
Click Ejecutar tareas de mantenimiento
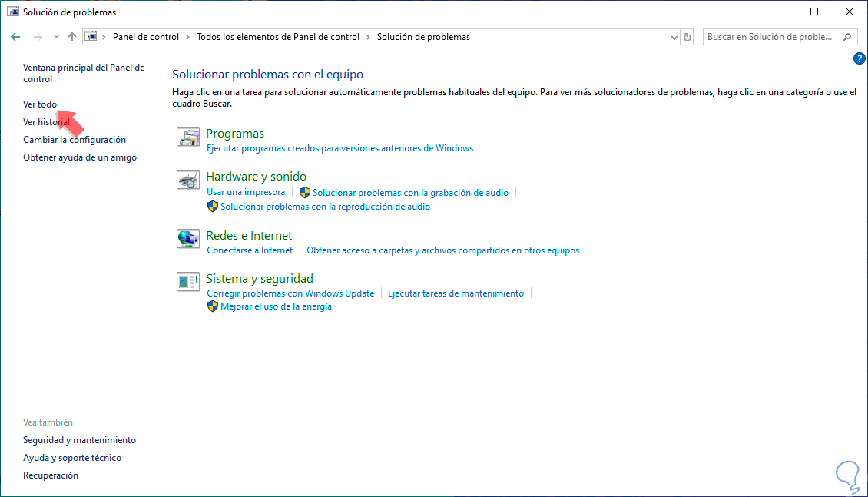[x=456, y=293]
